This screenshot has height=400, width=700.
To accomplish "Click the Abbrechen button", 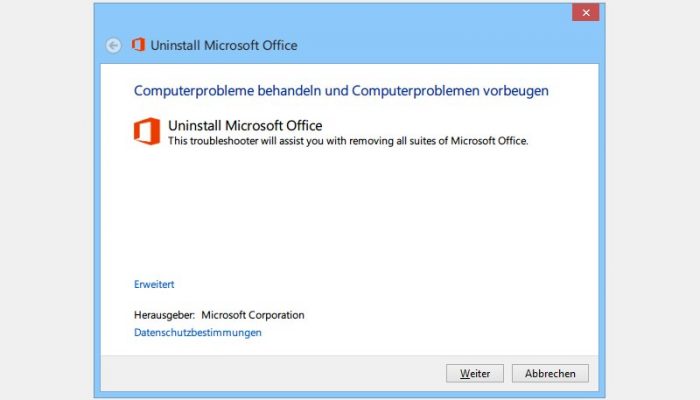I will pyautogui.click(x=550, y=373).
